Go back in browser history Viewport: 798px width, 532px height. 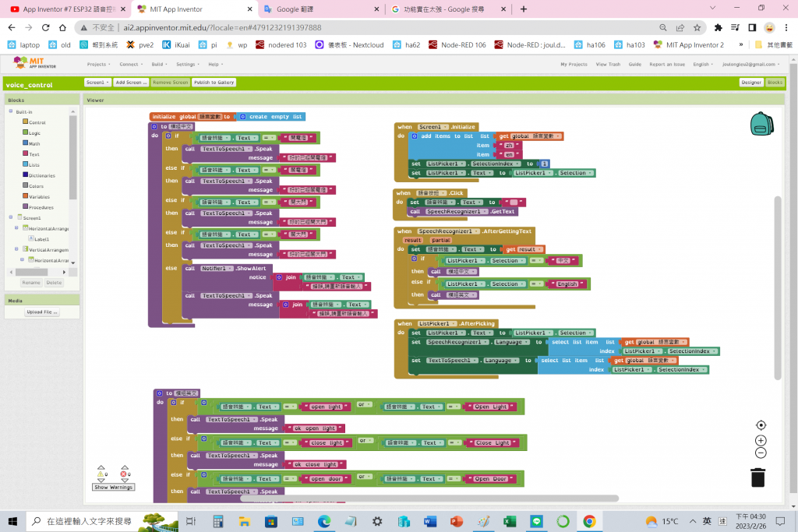tap(12, 27)
